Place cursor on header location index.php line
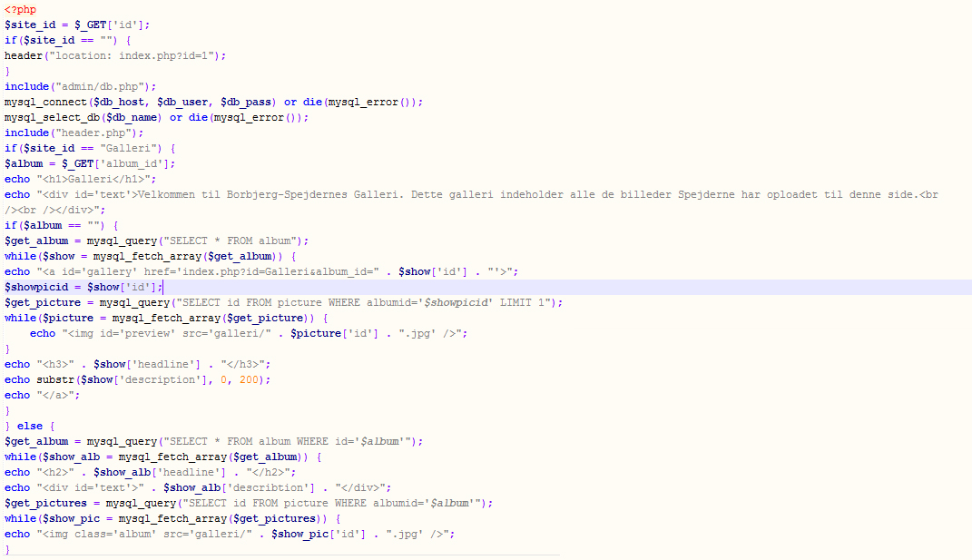This screenshot has height=560, width=972. pyautogui.click(x=114, y=55)
